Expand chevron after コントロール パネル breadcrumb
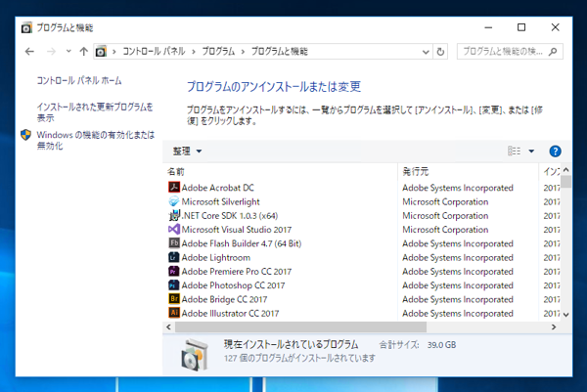Viewport: 587px width, 392px height. pos(194,52)
